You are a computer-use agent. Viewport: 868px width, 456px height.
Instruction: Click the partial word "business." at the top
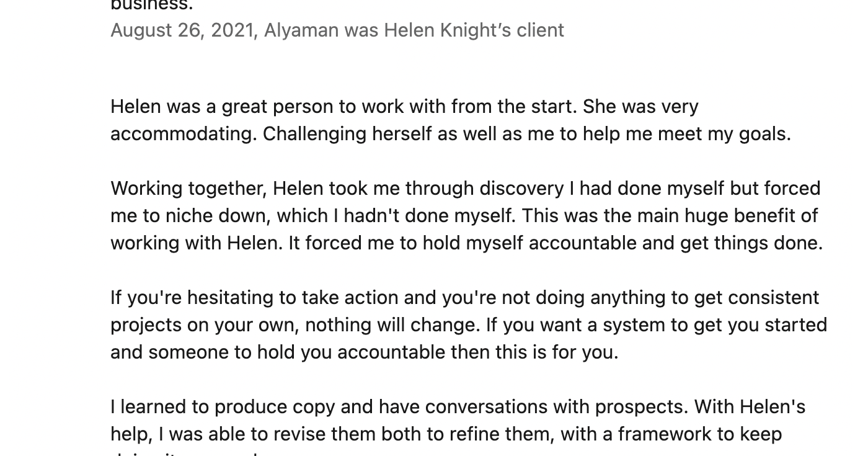[151, 5]
